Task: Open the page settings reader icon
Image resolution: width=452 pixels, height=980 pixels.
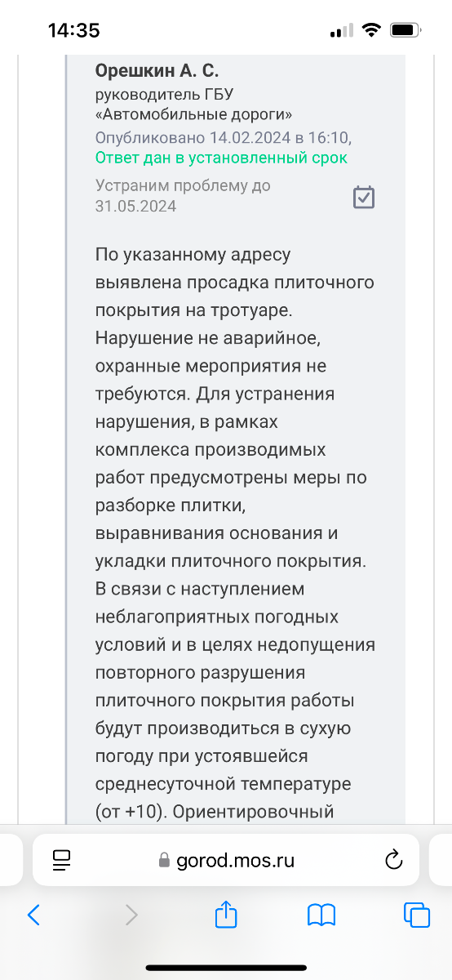Action: pyautogui.click(x=62, y=859)
